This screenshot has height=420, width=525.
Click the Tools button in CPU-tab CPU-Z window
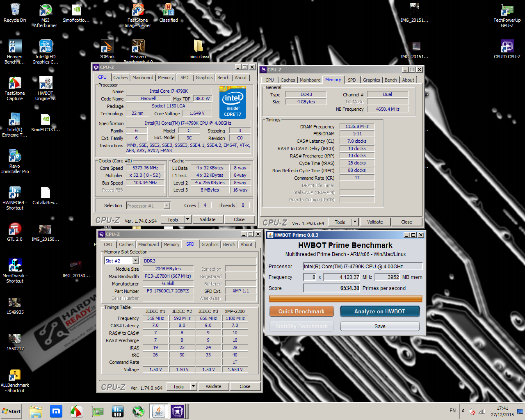coord(173,219)
